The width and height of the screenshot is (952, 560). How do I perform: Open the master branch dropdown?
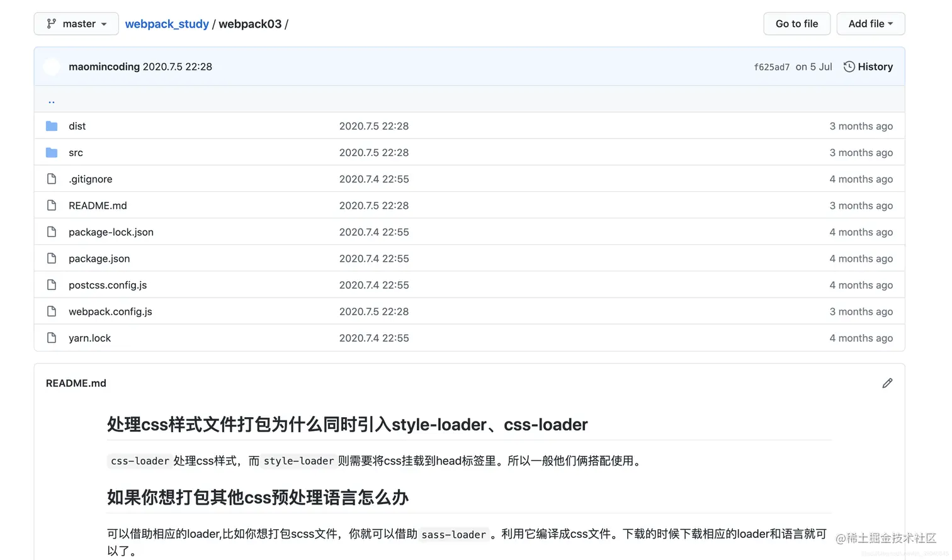pos(76,24)
